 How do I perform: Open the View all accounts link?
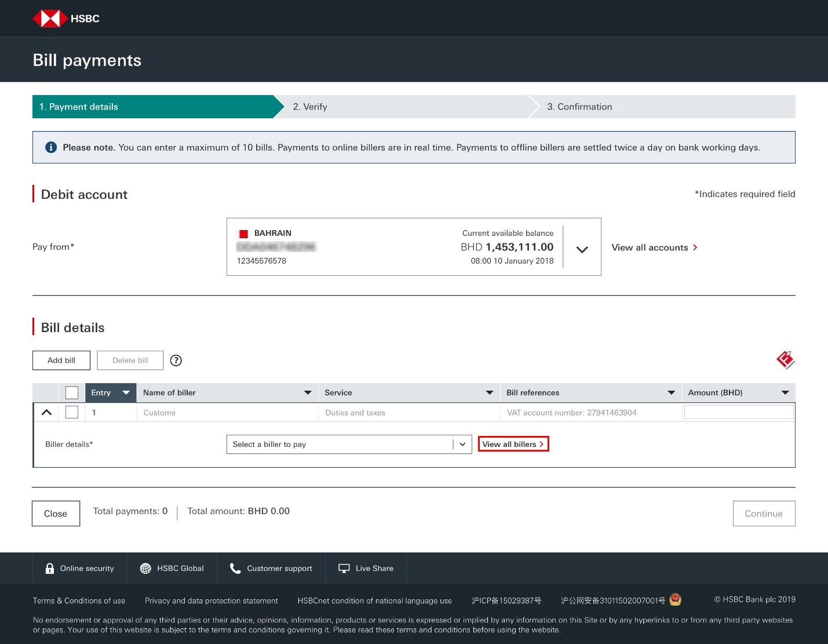click(654, 248)
